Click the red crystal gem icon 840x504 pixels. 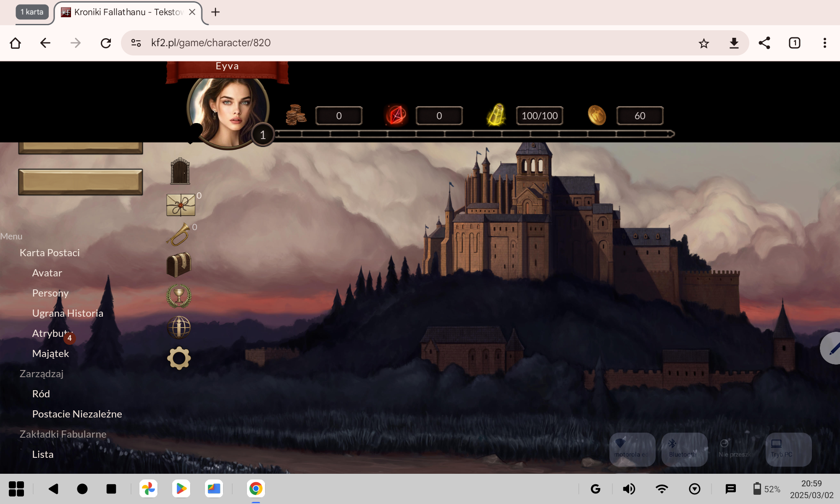pyautogui.click(x=396, y=115)
